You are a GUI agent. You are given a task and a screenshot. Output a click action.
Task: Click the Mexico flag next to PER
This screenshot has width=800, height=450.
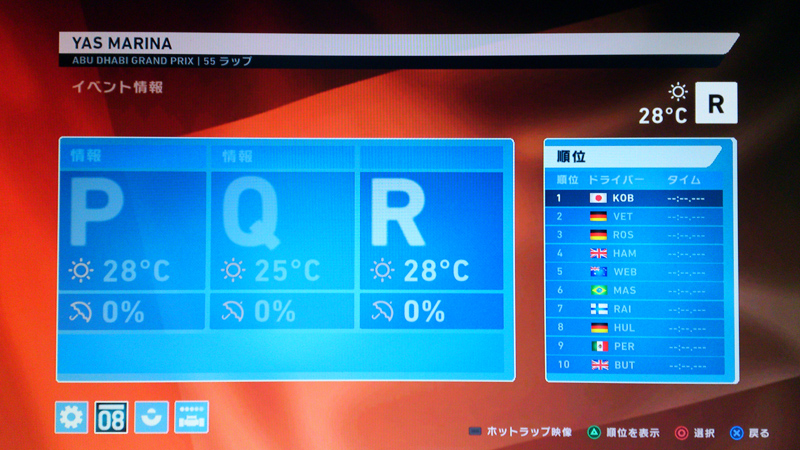(599, 346)
